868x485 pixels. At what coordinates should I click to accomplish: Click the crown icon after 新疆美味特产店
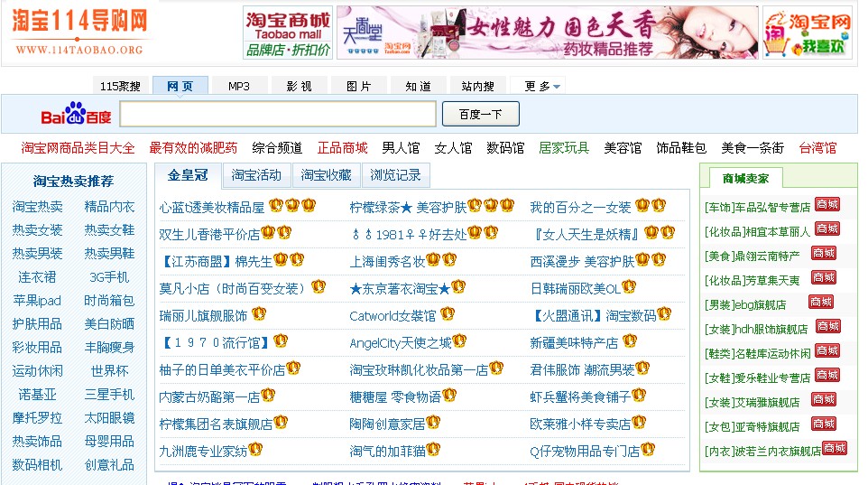[630, 341]
